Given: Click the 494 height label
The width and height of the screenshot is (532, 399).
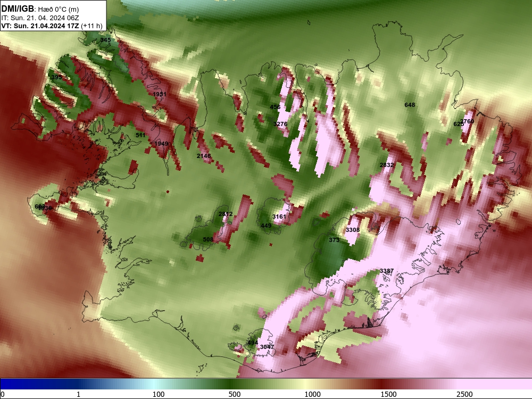Looking at the screenshot, I should (253, 343).
